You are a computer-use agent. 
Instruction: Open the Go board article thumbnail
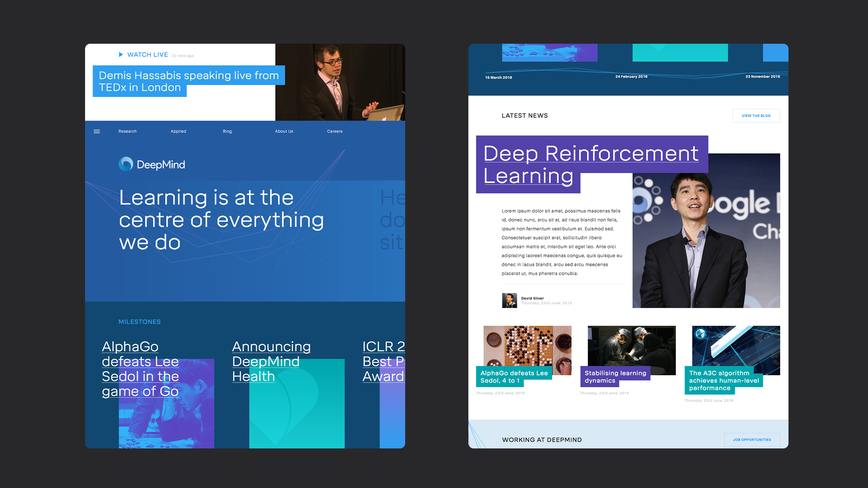pyautogui.click(x=527, y=345)
